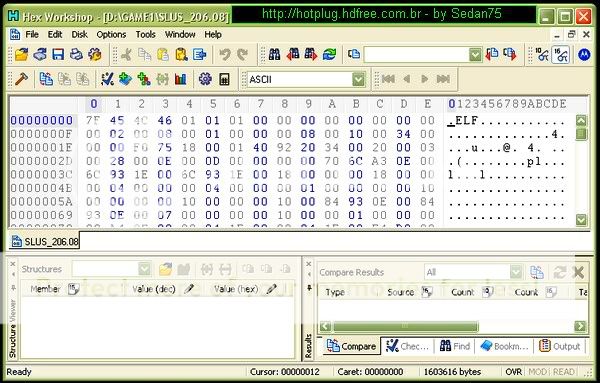Toggle Motorola byte order button

[x=584, y=55]
